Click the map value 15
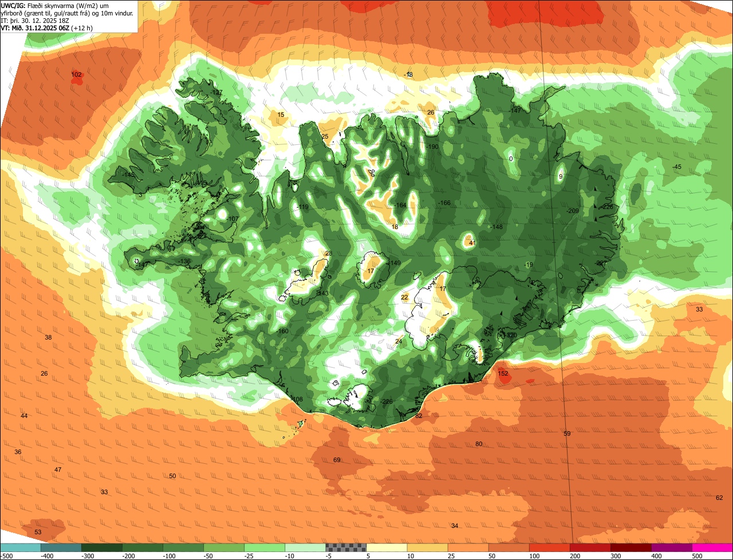Screen dimensions: 733x560 [281, 115]
